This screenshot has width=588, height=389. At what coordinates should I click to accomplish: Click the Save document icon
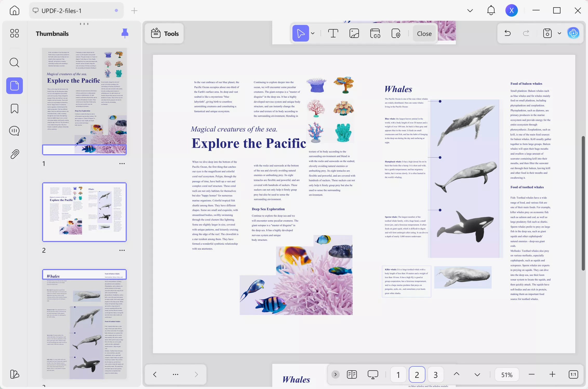(547, 33)
